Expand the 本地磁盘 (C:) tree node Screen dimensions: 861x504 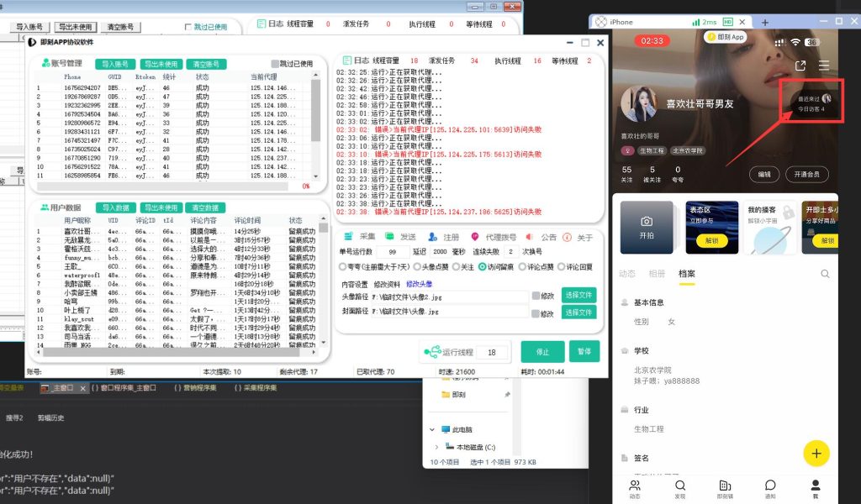pos(436,447)
